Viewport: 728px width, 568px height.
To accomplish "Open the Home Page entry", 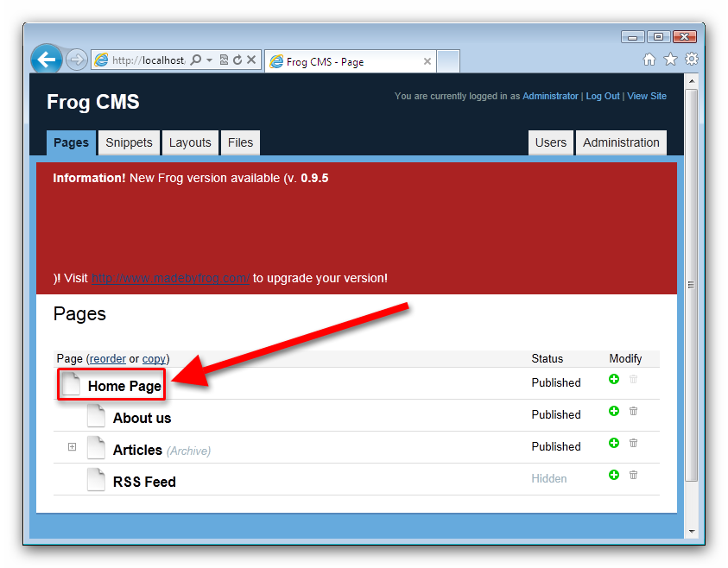I will point(124,386).
